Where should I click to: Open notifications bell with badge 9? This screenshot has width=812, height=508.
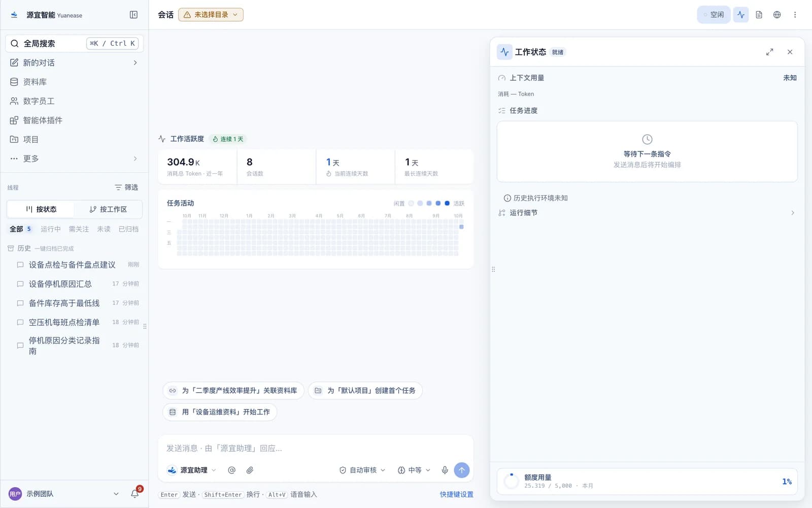point(135,493)
